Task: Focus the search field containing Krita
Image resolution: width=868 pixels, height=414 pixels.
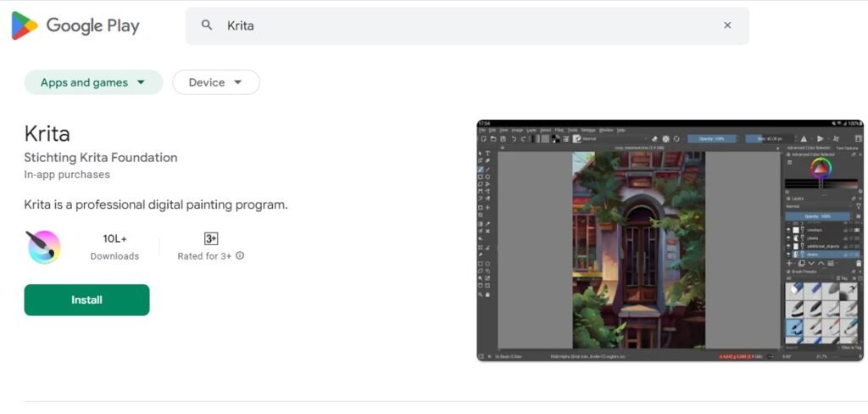Action: [467, 25]
